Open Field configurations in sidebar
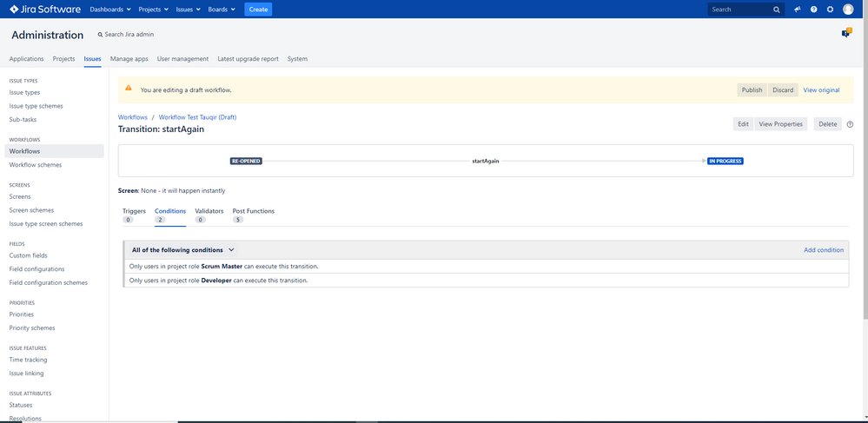Image resolution: width=868 pixels, height=423 pixels. [x=37, y=269]
